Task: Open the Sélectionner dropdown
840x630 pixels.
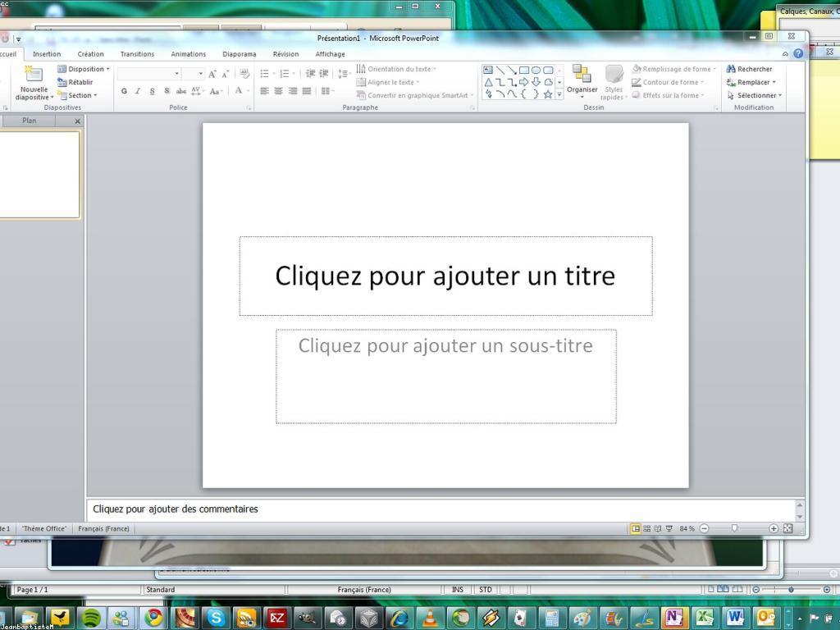Action: coord(754,95)
